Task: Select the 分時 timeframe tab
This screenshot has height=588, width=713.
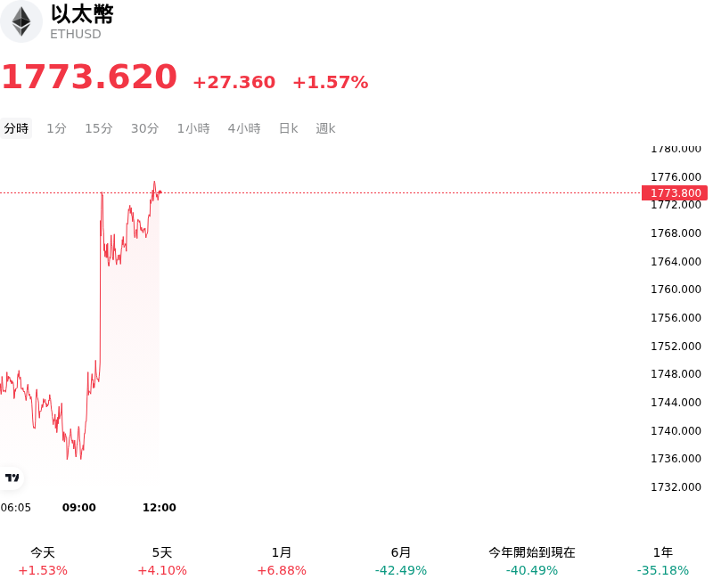Action: pos(16,128)
